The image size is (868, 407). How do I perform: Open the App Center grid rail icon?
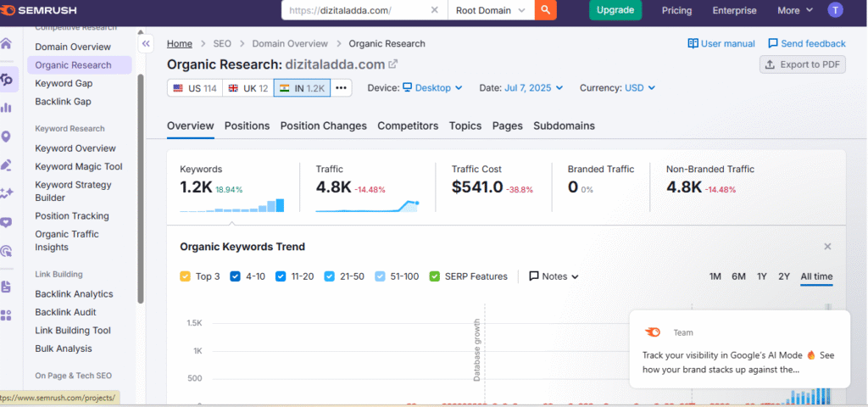(7, 315)
